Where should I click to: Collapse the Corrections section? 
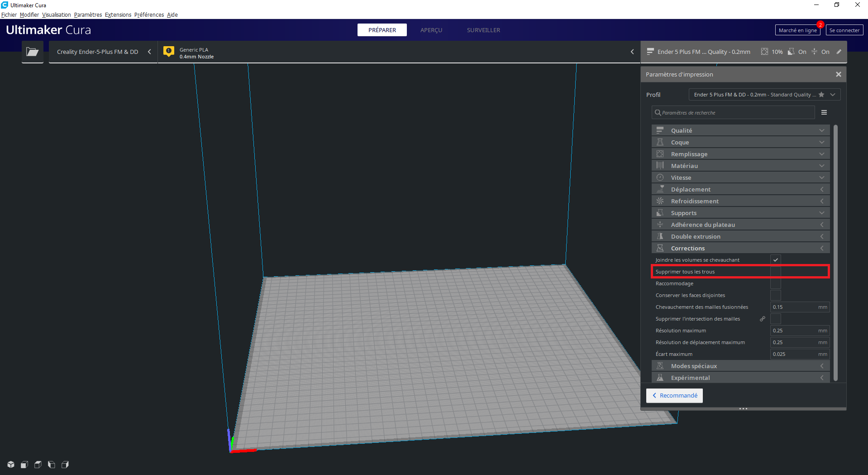741,248
